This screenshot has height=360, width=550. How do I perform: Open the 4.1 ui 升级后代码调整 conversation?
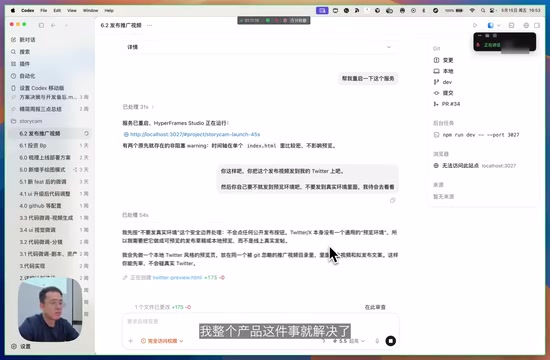[x=49, y=194]
